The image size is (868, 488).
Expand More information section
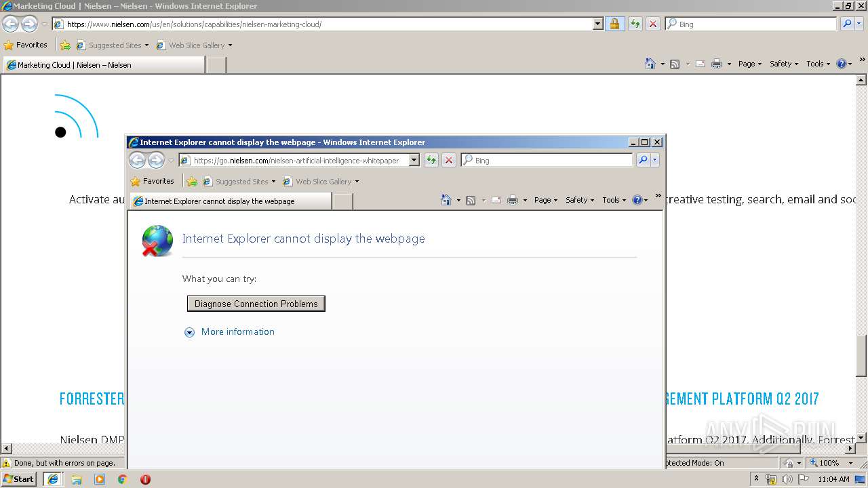[230, 332]
